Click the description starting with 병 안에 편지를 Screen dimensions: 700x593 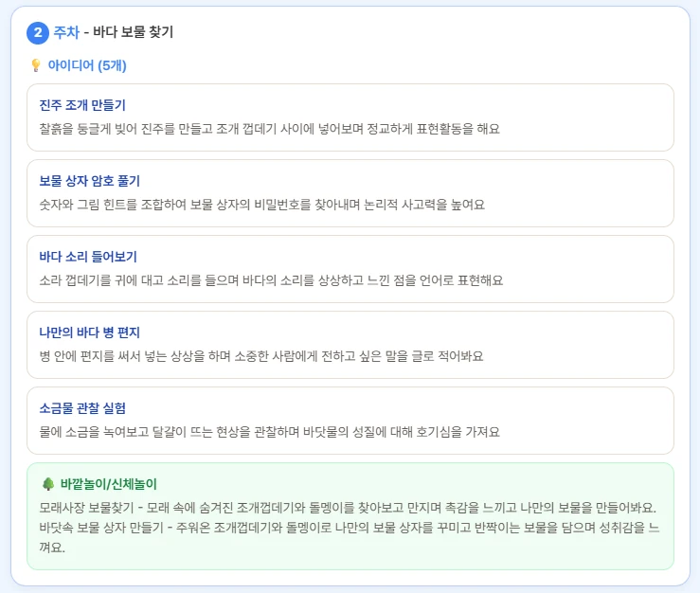(261, 356)
